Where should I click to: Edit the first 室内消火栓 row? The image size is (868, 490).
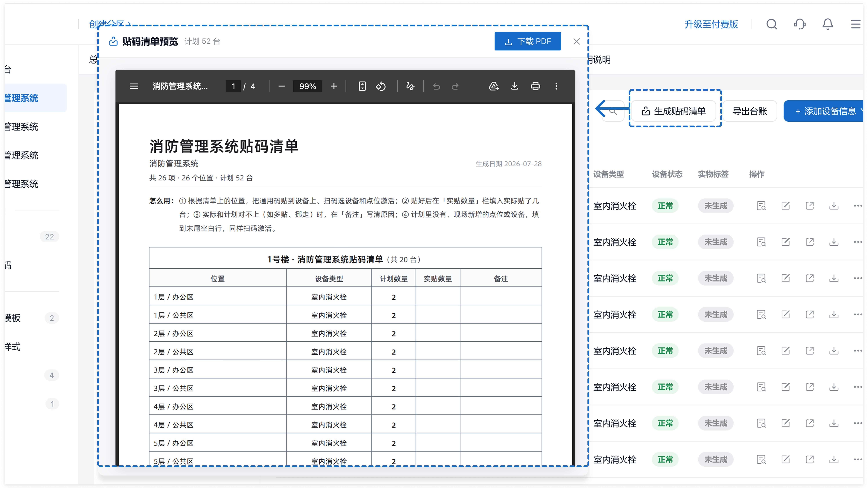(x=785, y=206)
